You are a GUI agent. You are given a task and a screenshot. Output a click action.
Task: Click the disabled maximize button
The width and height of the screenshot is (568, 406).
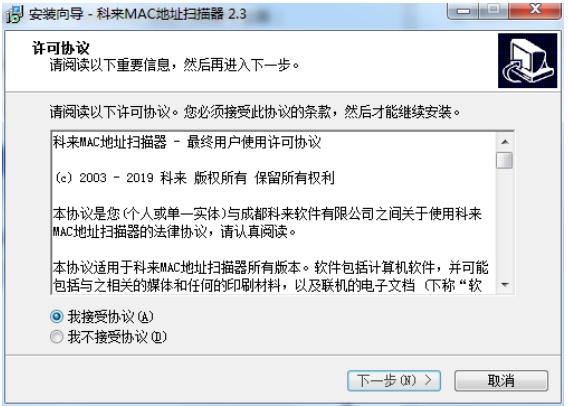click(x=493, y=11)
